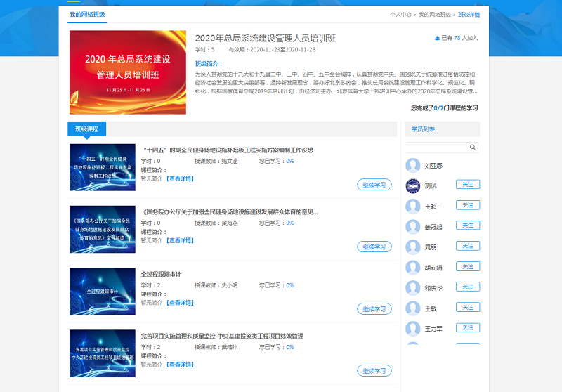Image resolution: width=562 pixels, height=392 pixels.
Task: Expand details via 查看详情 for 全过程跟踪审计
Action: coord(179,303)
